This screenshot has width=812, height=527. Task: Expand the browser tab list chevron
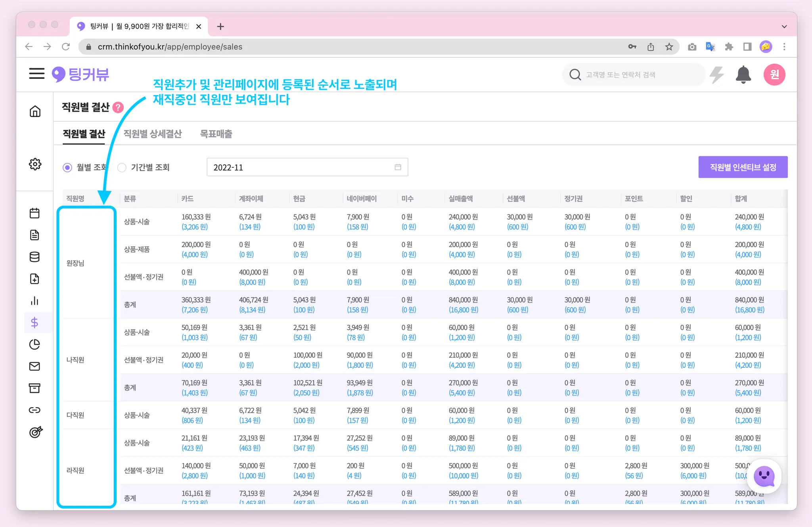point(784,27)
